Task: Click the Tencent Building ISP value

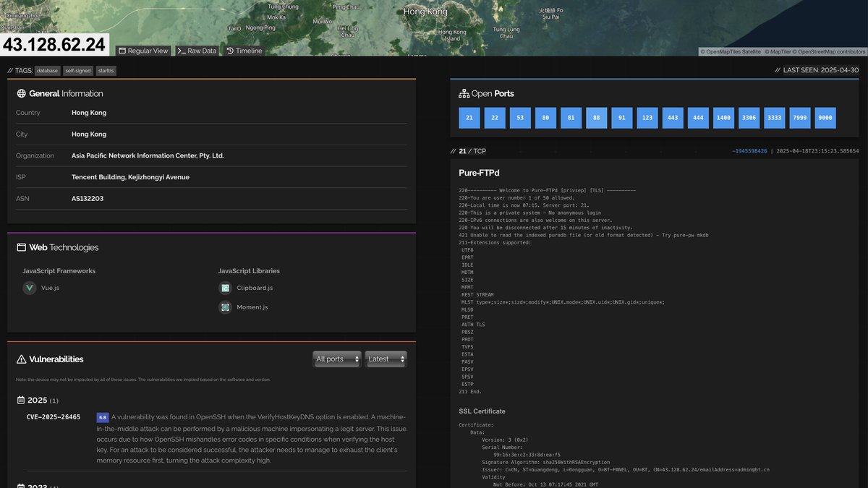Action: [x=130, y=177]
